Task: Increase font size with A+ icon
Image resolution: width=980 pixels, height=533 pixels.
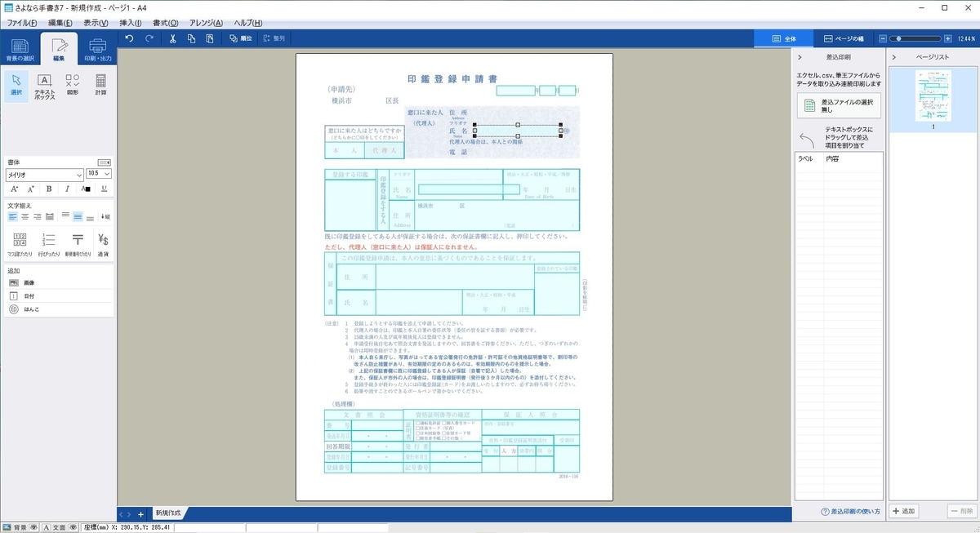Action: pos(15,189)
